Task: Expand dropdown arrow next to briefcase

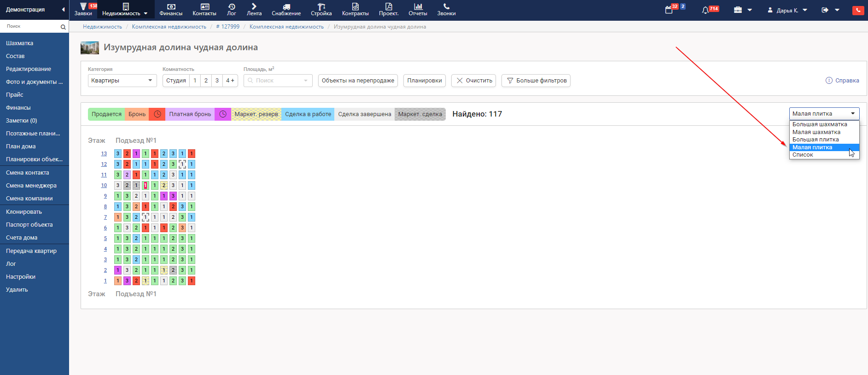Action: point(750,10)
